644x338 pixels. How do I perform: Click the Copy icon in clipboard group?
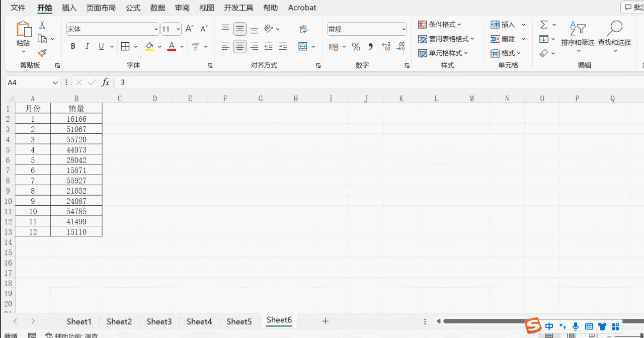coord(42,39)
